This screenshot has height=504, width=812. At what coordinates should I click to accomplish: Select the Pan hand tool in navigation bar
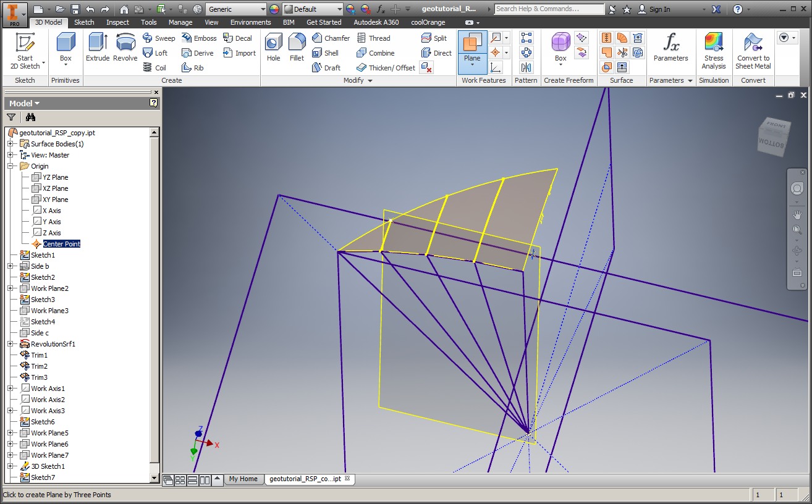tap(797, 215)
